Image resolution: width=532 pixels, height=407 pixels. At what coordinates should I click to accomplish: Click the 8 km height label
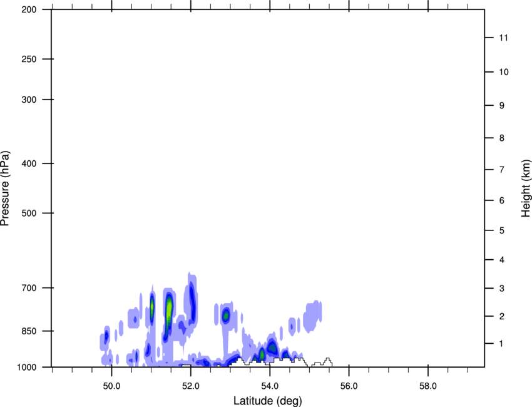click(502, 138)
